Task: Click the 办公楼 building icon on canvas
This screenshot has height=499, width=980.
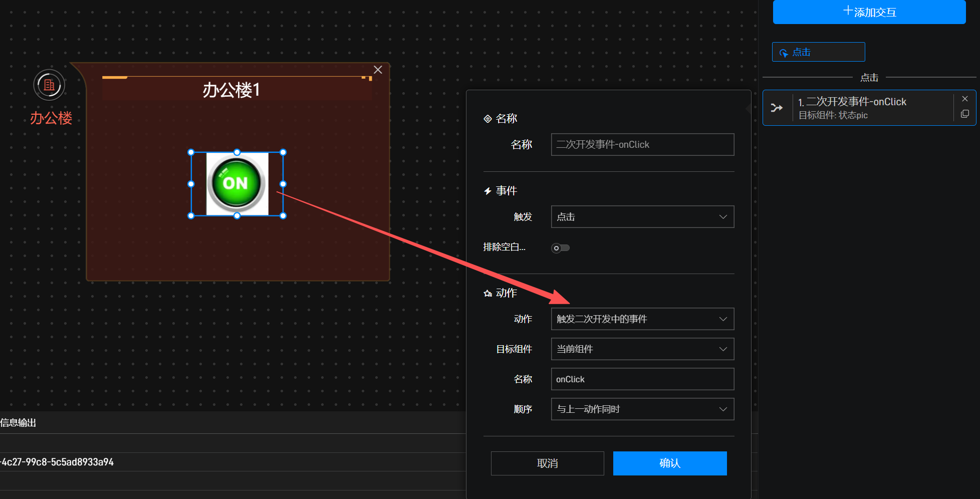Action: pyautogui.click(x=49, y=85)
